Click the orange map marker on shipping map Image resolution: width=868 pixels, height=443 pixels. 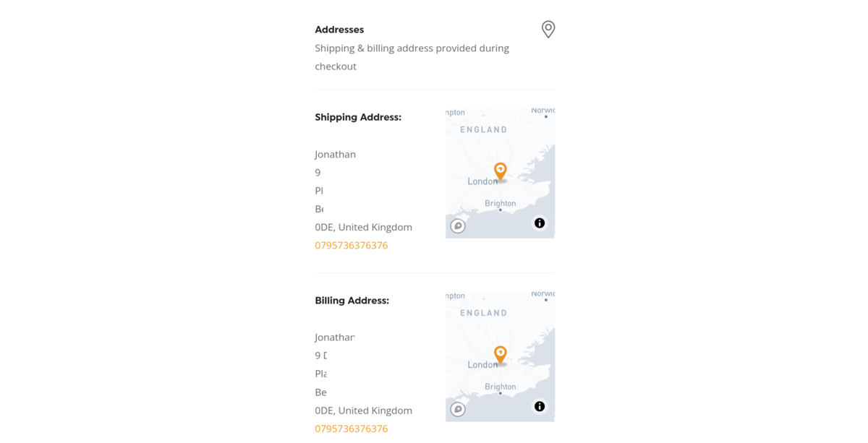(500, 171)
